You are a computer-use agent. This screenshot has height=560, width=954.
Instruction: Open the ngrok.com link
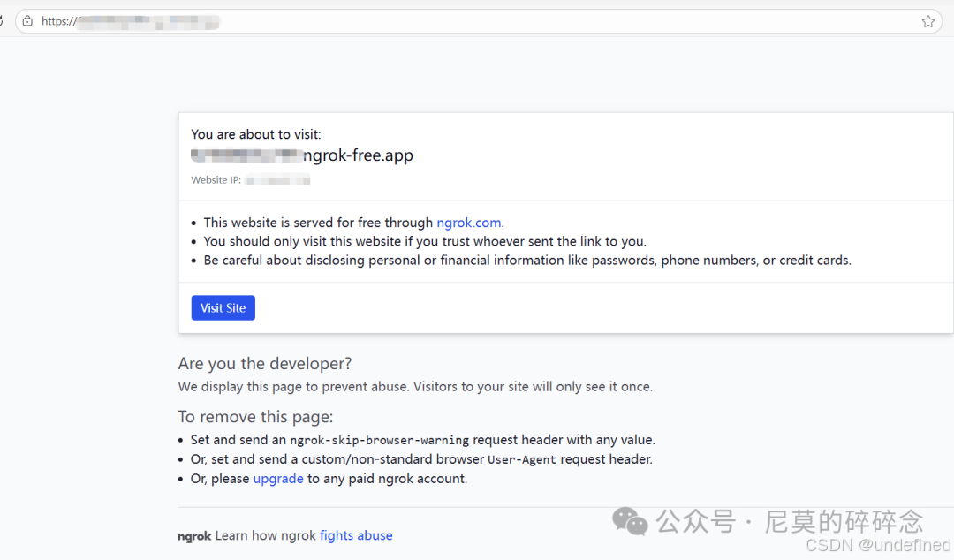(469, 223)
